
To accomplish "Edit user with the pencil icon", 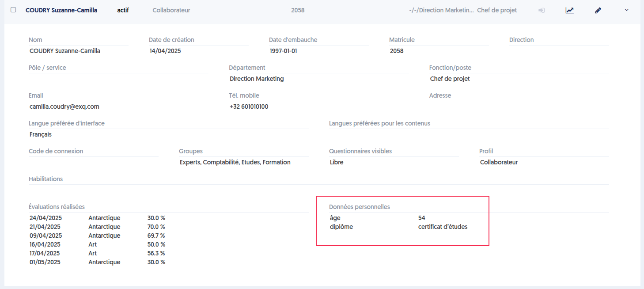I will 598,10.
